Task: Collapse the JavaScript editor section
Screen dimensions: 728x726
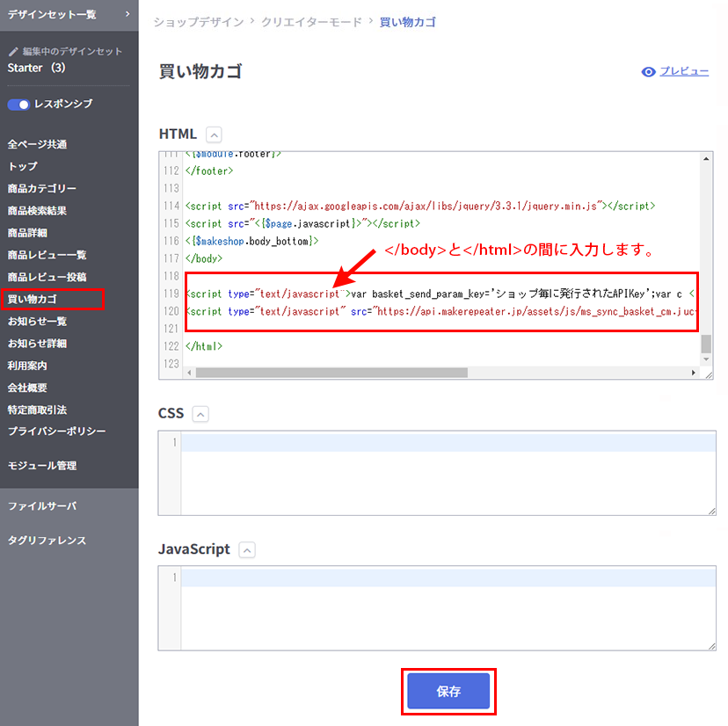Action: 247,550
